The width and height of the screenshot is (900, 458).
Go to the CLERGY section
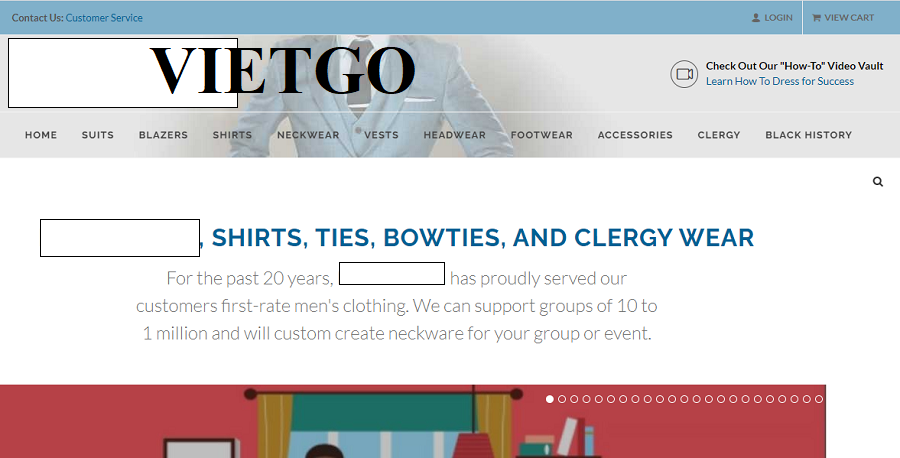[719, 135]
